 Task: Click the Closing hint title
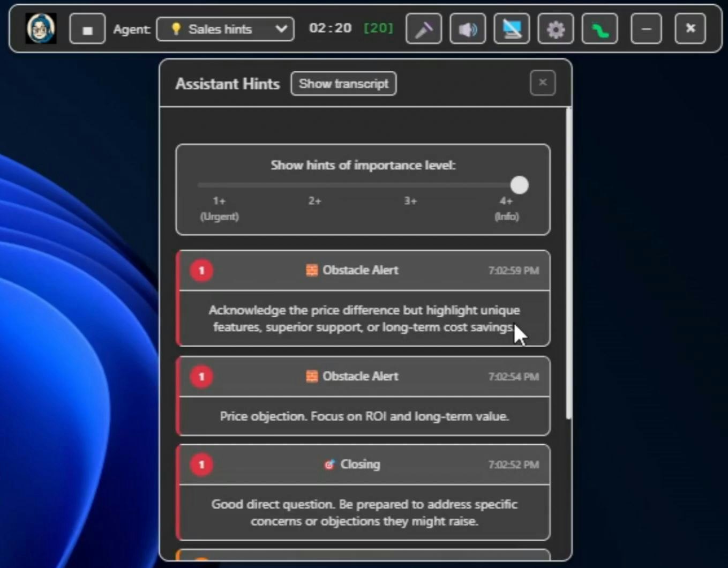360,464
